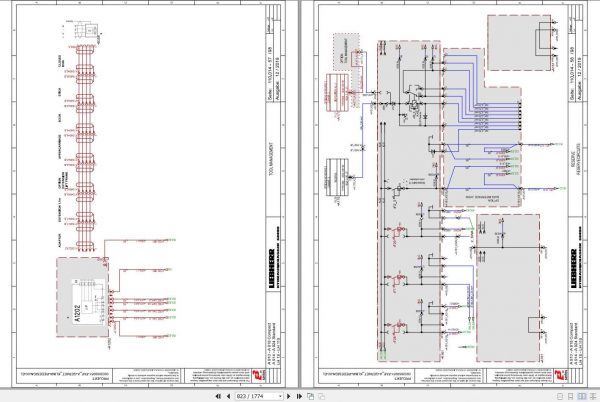Open the page number dropdown arrow
This screenshot has height=402, width=600.
coord(280,396)
